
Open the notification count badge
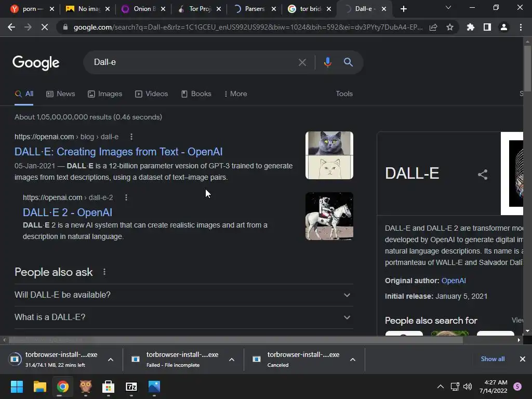[x=517, y=387]
